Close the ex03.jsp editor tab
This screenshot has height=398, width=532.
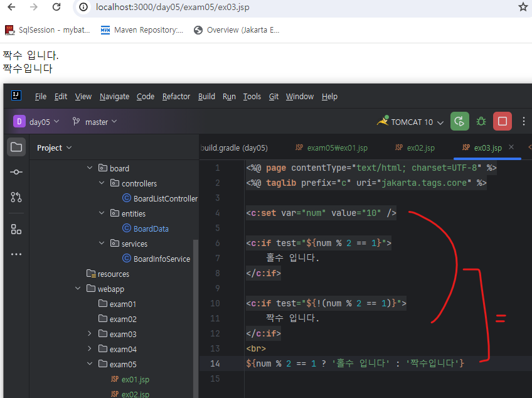[511, 147]
